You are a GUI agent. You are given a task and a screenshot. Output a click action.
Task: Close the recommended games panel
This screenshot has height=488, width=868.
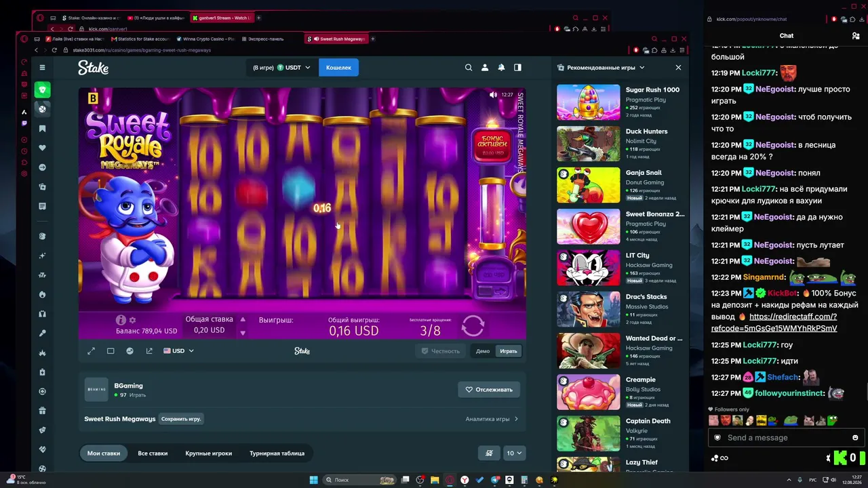click(x=678, y=68)
